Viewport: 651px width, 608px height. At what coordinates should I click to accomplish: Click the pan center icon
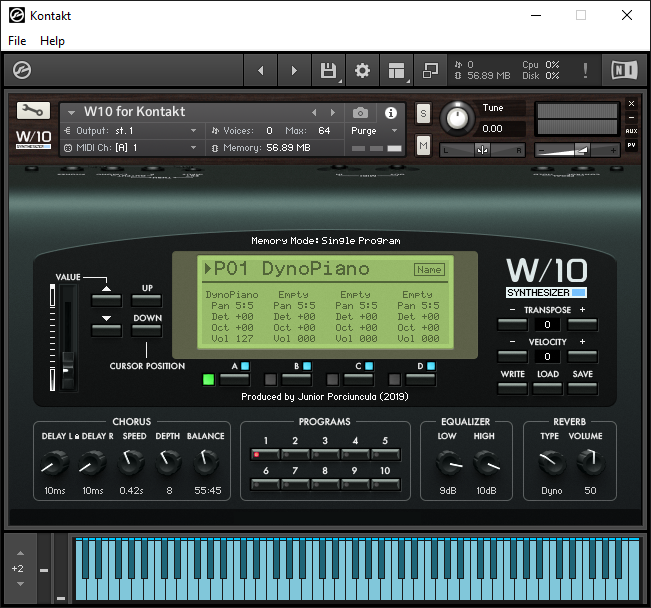(482, 150)
